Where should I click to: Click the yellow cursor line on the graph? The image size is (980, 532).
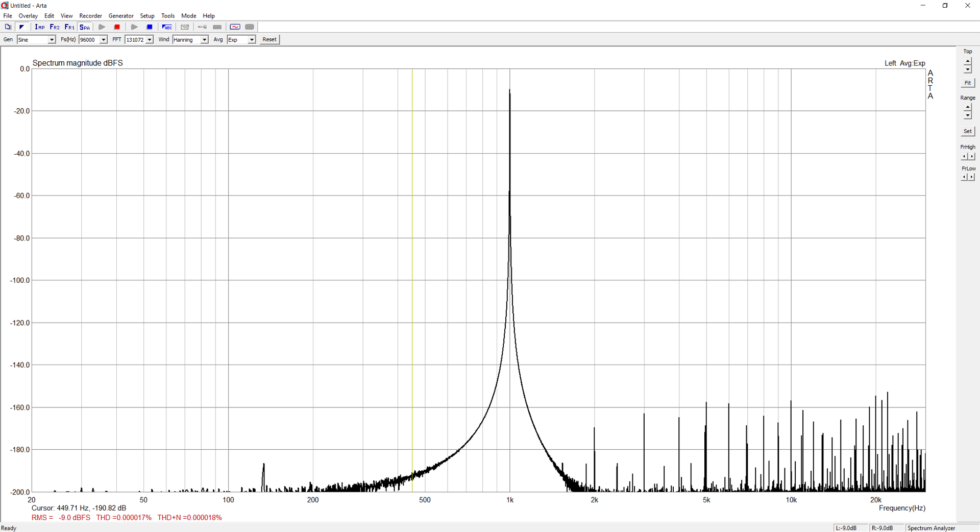[x=412, y=280]
